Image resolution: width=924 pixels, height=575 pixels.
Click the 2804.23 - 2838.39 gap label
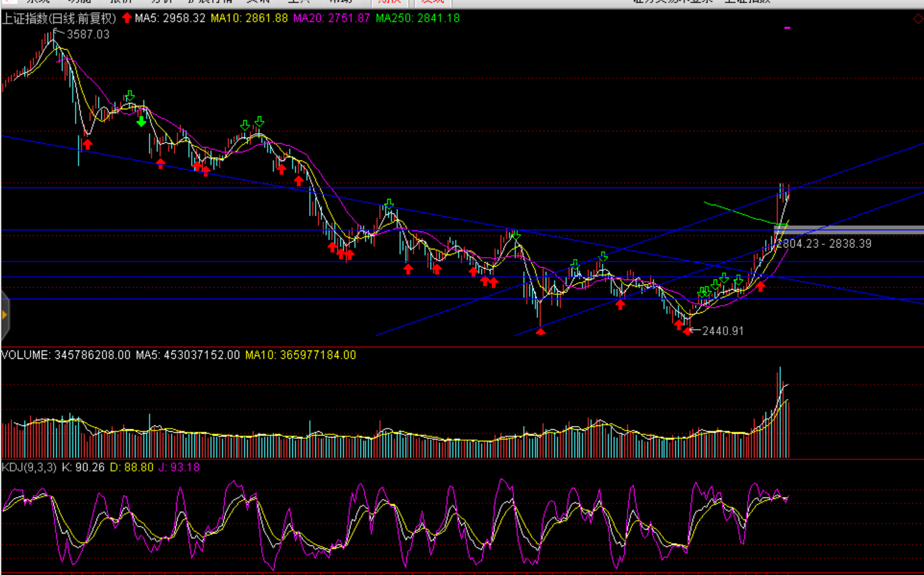point(824,244)
